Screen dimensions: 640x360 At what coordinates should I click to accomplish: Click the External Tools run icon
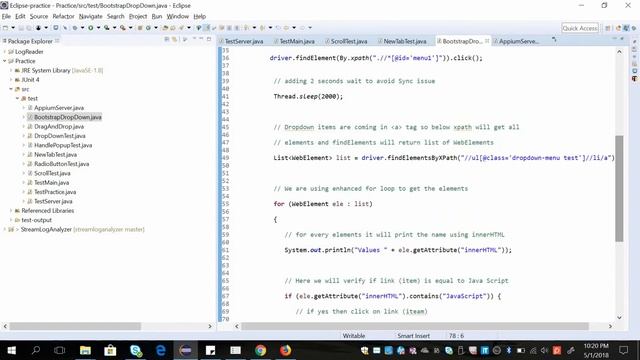coord(122,28)
